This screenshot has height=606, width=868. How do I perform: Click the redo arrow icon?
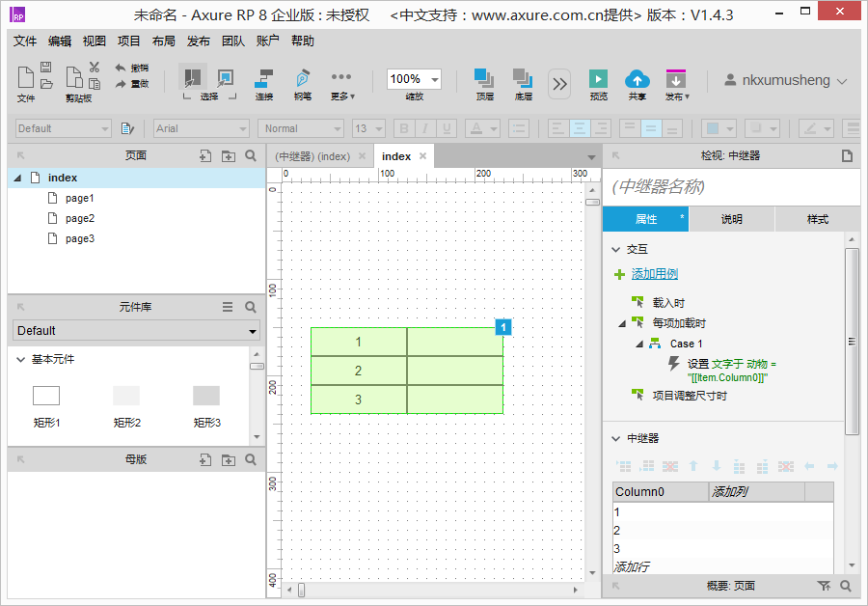tap(121, 84)
